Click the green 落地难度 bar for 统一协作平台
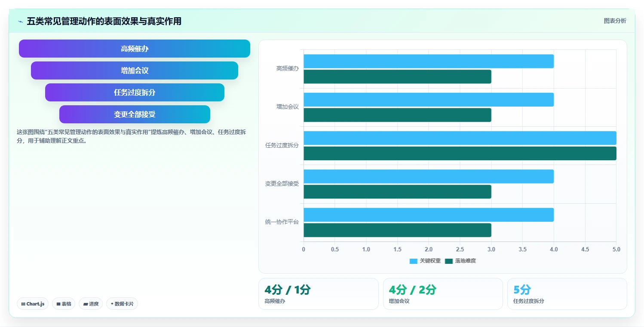This screenshot has width=644, height=327. pyautogui.click(x=397, y=230)
